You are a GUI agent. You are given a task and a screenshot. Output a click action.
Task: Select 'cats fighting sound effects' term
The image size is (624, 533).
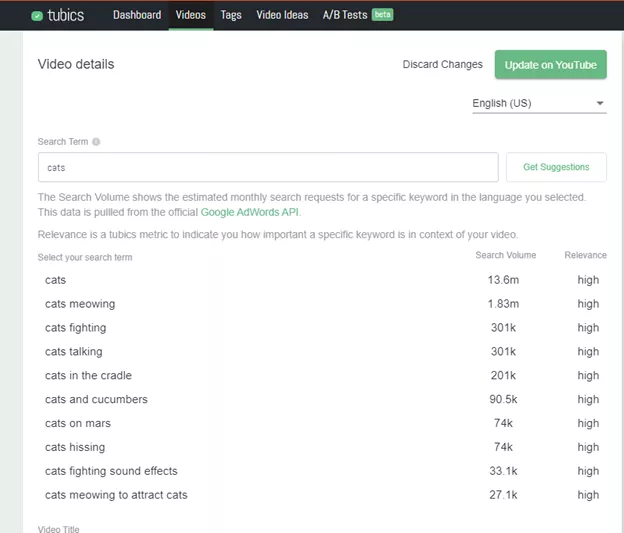tap(322, 471)
